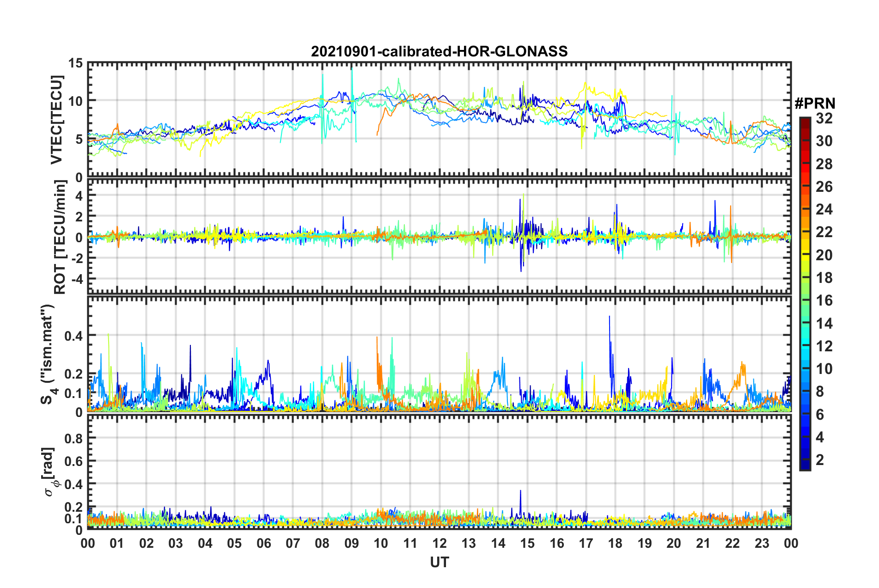Screen dimensions: 879x588
Task: Pick the dark red top of the PRN colorbar
Action: point(805,120)
